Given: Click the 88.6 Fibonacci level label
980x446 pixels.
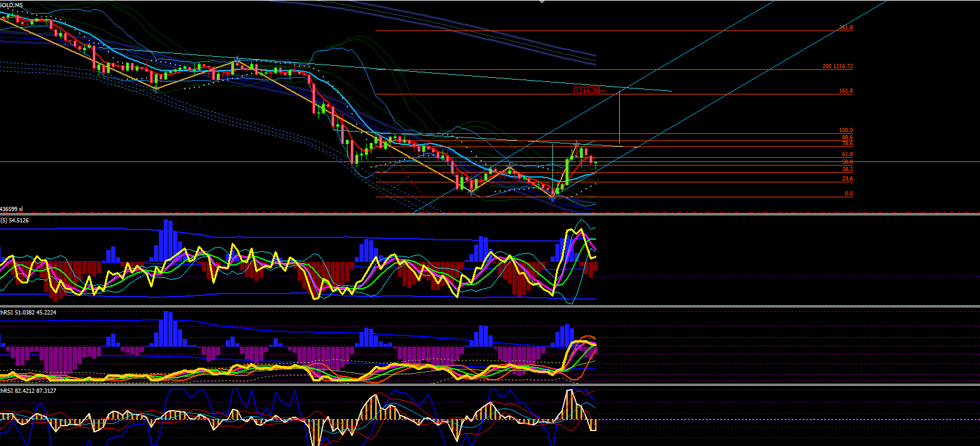Looking at the screenshot, I should 847,138.
